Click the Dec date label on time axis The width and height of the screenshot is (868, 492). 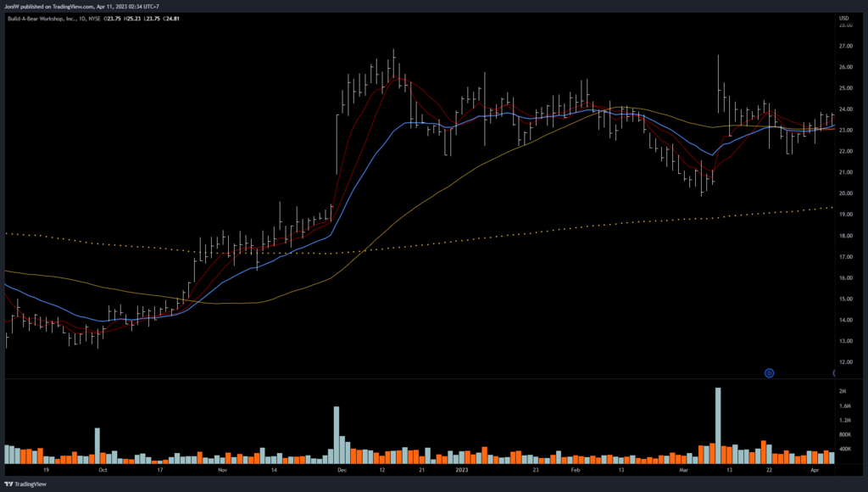[342, 468]
